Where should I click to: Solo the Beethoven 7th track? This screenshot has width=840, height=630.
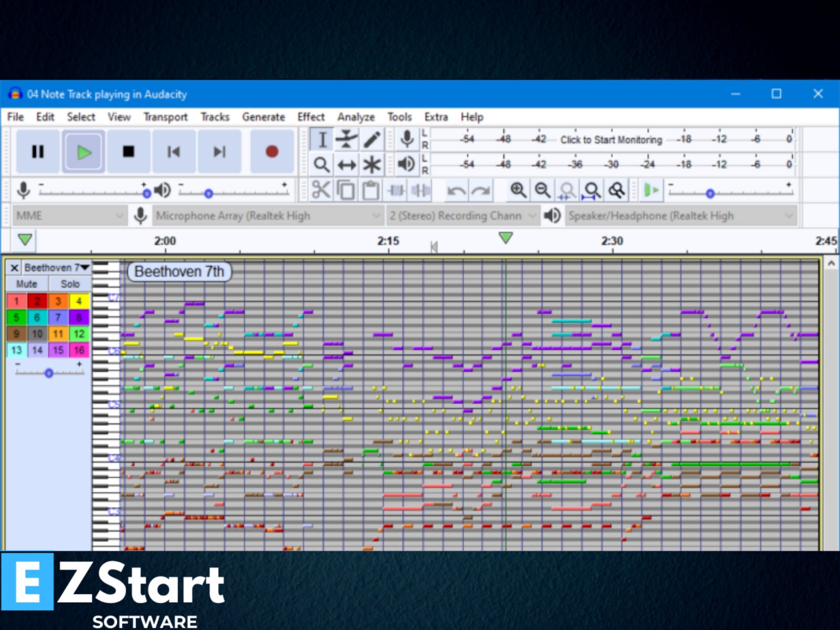pyautogui.click(x=70, y=284)
